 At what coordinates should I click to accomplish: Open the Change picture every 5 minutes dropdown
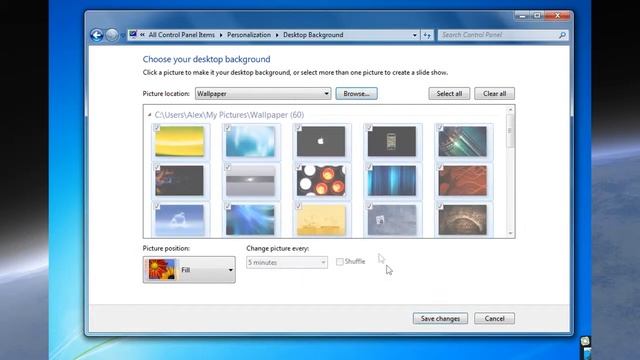287,262
